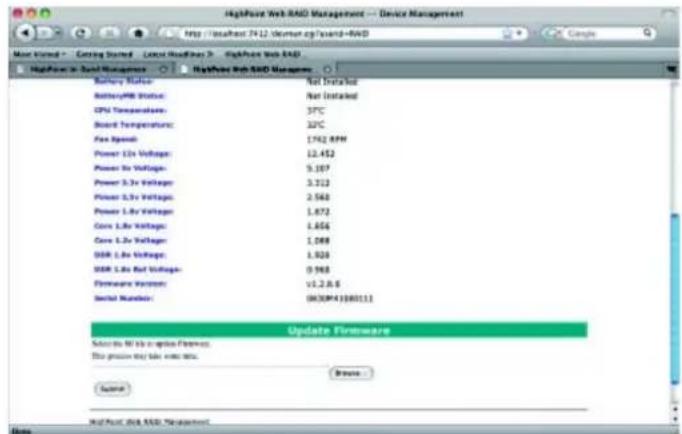The image size is (682, 434).
Task: Click the 37°C CPU temperature value
Action: tap(315, 111)
